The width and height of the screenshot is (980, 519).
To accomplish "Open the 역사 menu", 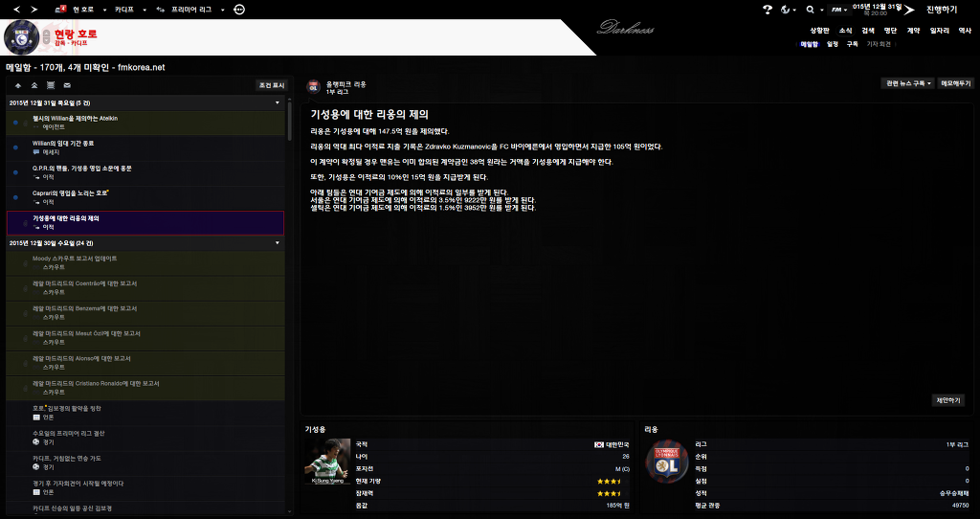I will pyautogui.click(x=965, y=30).
